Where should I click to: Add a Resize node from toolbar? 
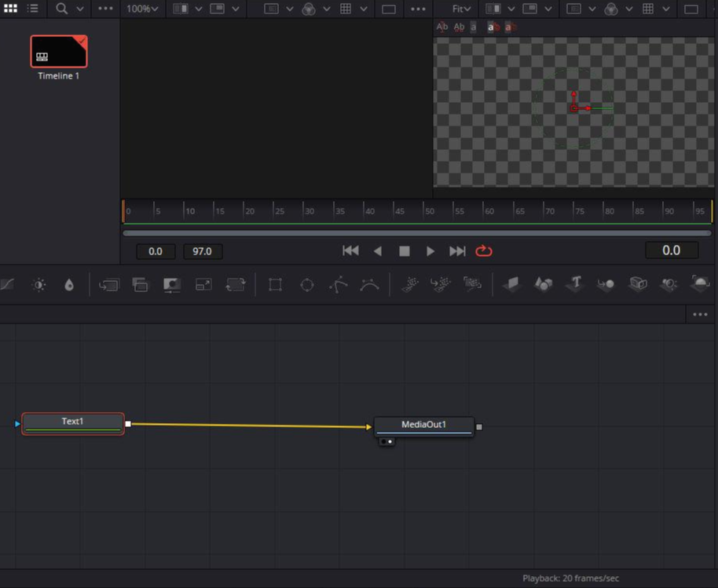(x=203, y=285)
